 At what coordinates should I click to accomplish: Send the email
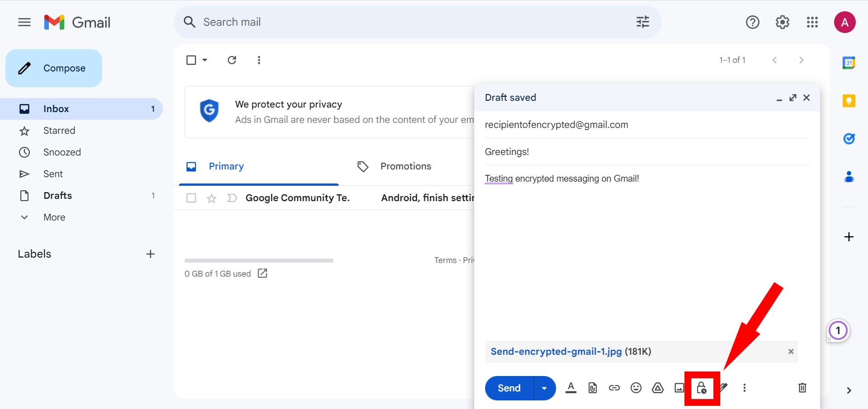[509, 388]
